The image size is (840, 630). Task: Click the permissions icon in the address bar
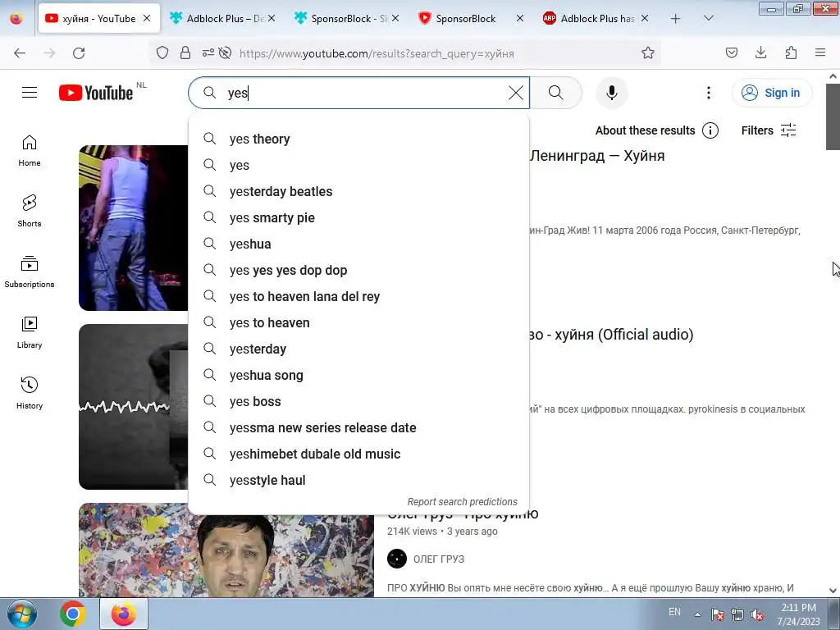point(208,52)
